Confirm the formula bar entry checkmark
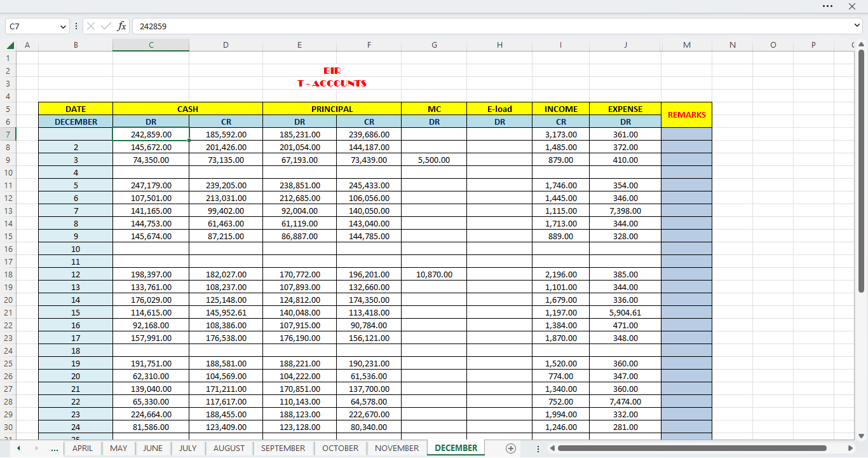Image resolution: width=868 pixels, height=458 pixels. 106,26
